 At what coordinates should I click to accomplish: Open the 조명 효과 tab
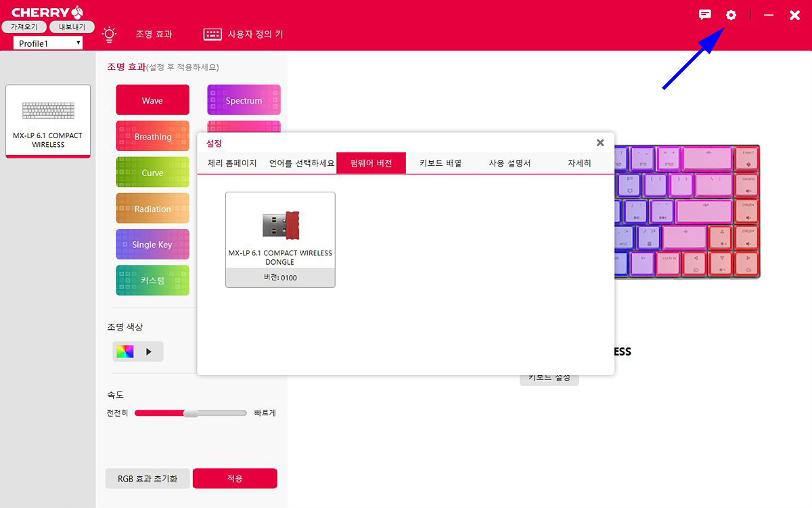(154, 34)
